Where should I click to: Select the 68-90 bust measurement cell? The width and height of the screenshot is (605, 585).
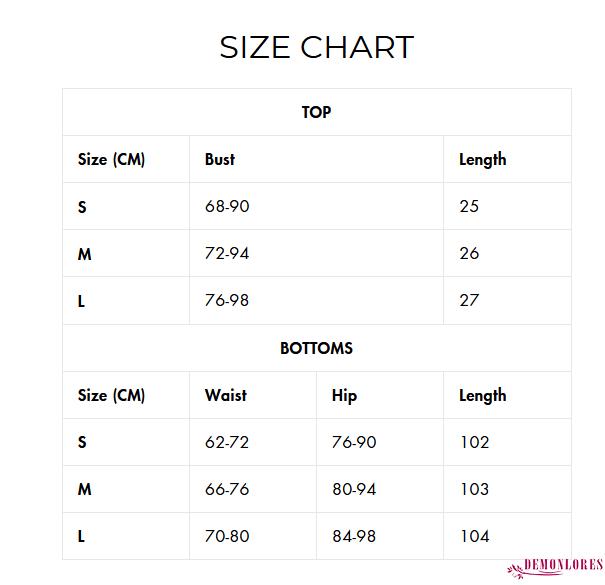point(227,206)
